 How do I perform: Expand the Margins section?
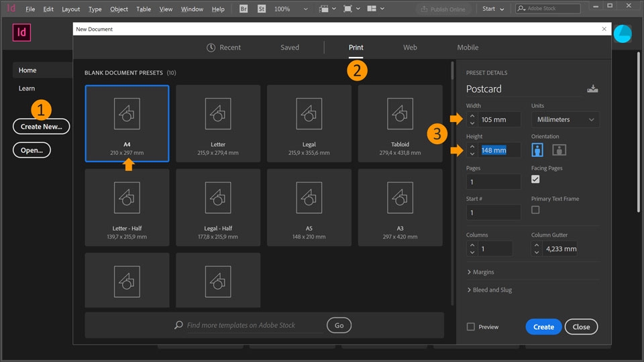tap(480, 272)
